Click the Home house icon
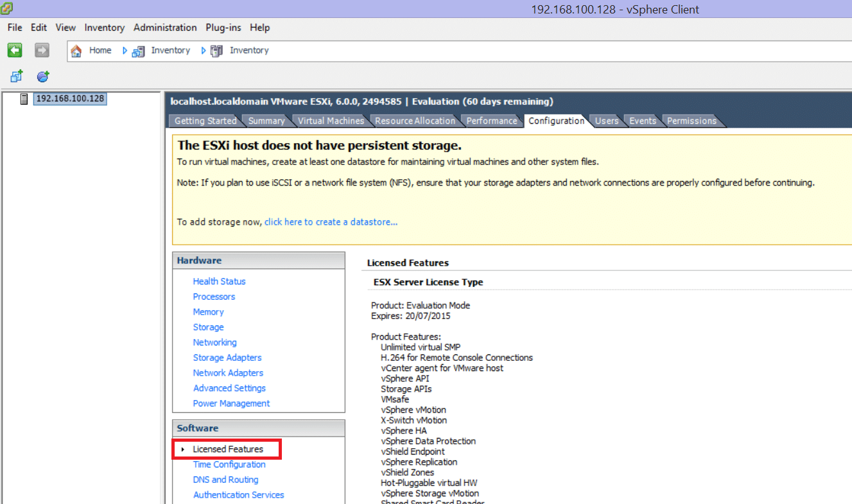The width and height of the screenshot is (852, 504). coord(76,51)
